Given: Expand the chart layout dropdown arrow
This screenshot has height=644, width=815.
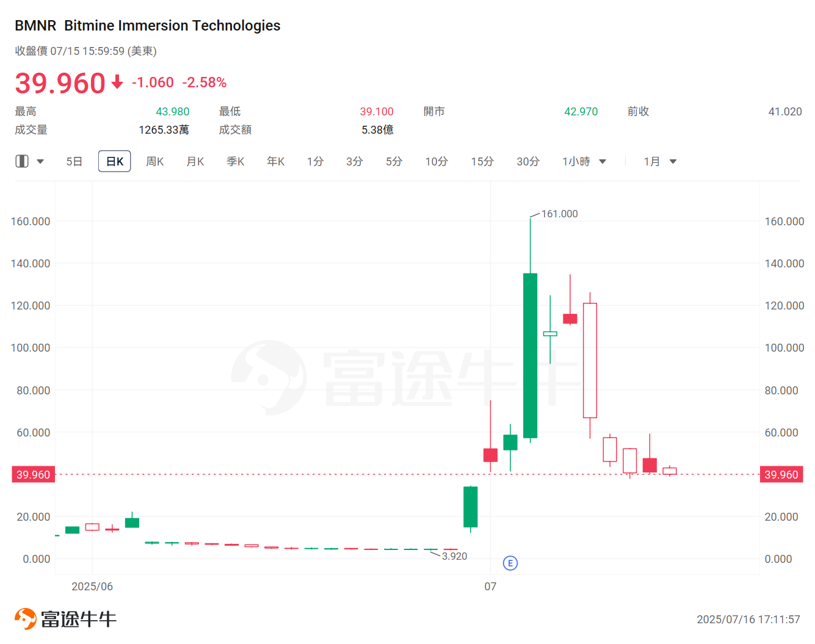Looking at the screenshot, I should 40,162.
